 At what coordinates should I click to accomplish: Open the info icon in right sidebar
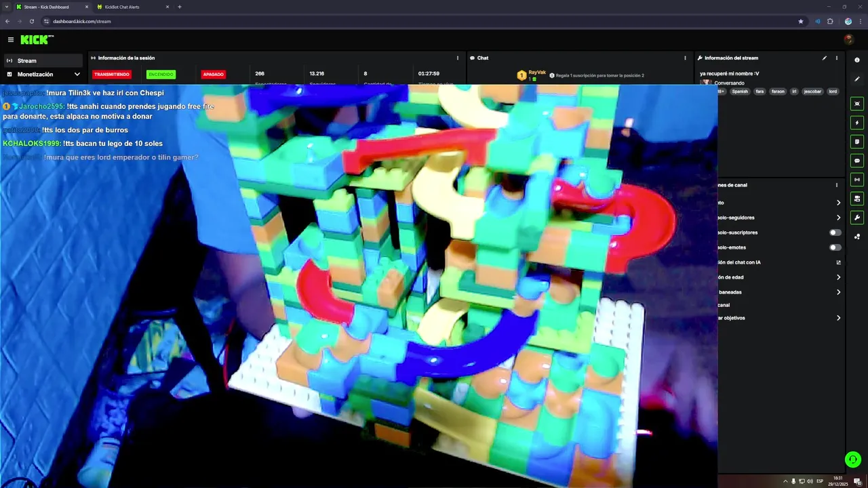click(x=857, y=60)
